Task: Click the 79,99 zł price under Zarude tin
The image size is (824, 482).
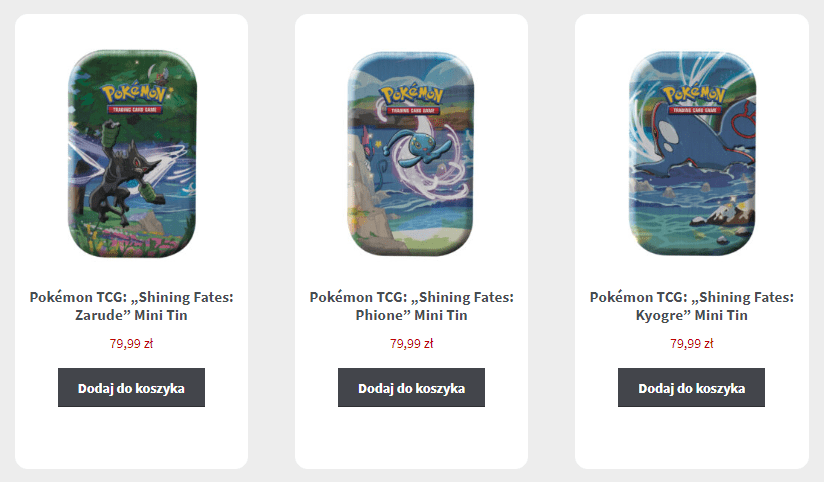Action: coord(131,344)
